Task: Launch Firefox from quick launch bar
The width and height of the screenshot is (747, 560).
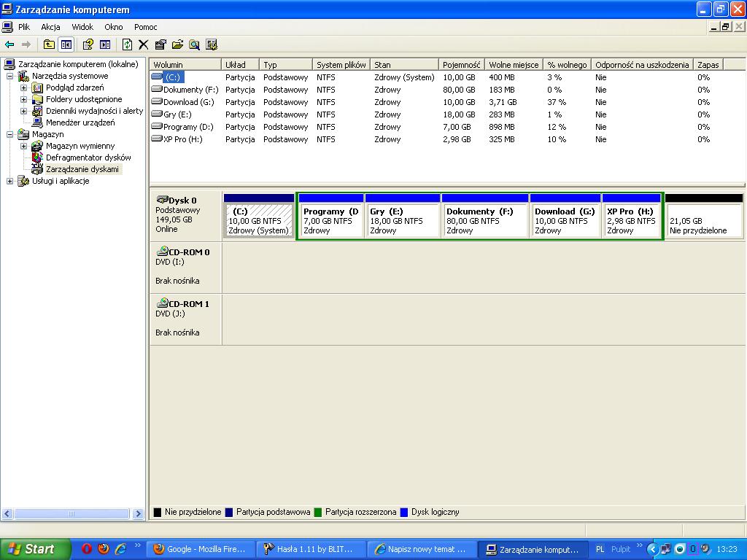Action: [x=103, y=548]
